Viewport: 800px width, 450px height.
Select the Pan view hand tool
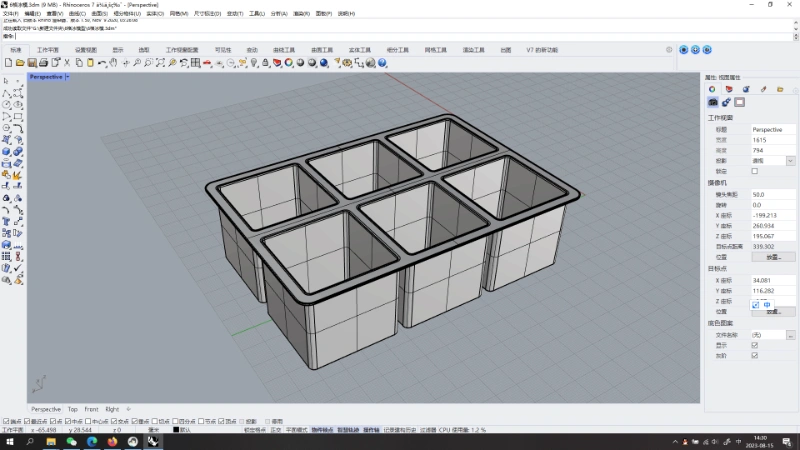click(113, 62)
